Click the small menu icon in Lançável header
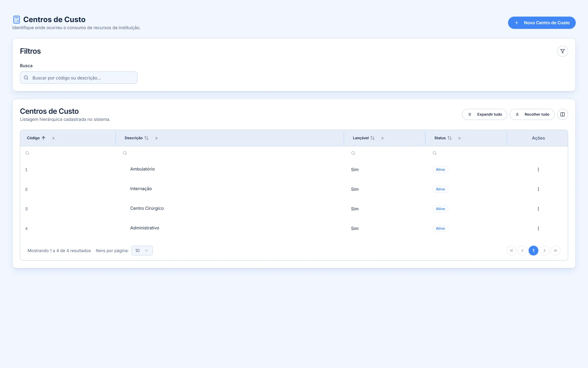 (382, 138)
